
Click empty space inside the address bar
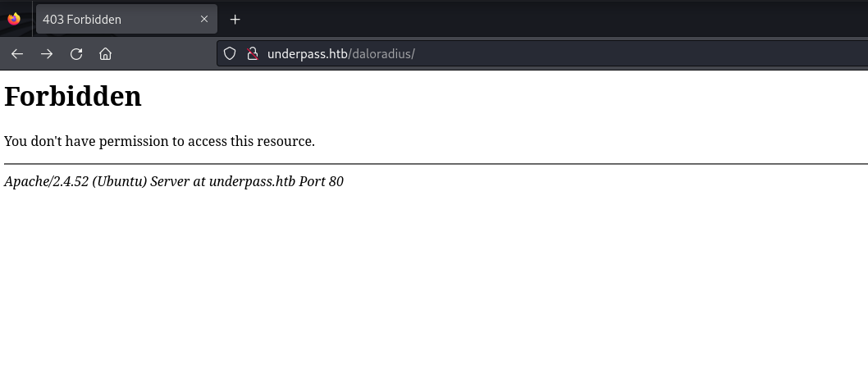[x=640, y=54]
